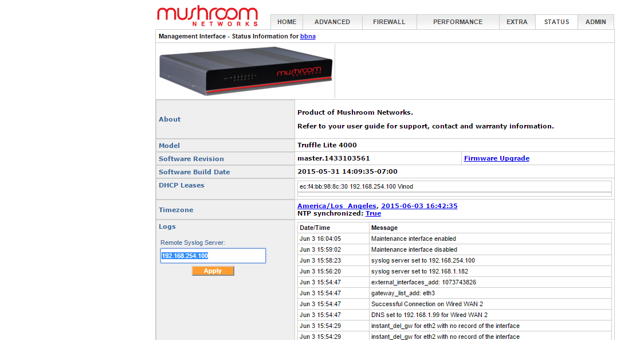
Task: Switch to the FIREWALL tab
Action: pyautogui.click(x=389, y=22)
